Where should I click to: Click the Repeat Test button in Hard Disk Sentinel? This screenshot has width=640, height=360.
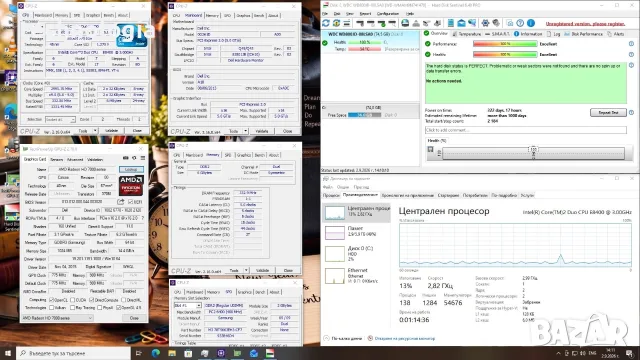pyautogui.click(x=608, y=112)
